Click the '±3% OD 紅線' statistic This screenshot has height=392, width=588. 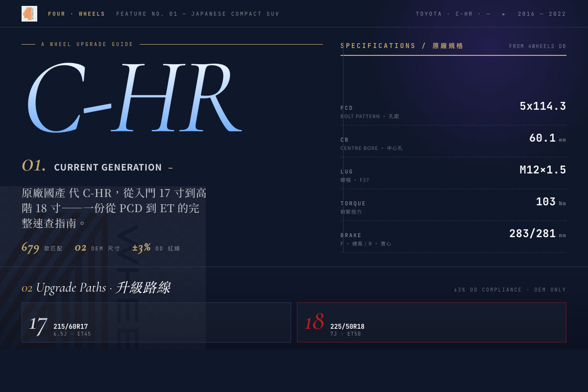click(156, 248)
